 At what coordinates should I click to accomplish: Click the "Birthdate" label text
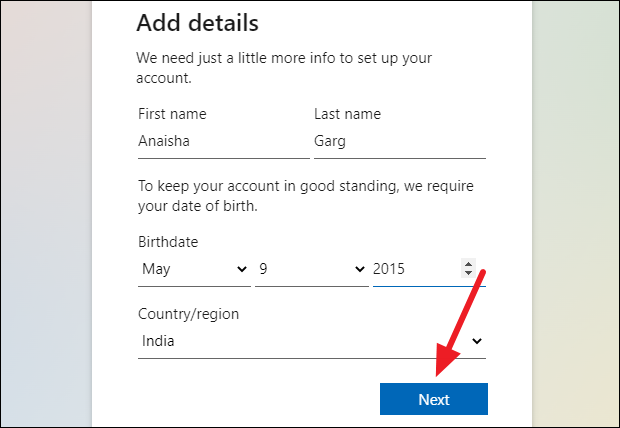point(168,242)
